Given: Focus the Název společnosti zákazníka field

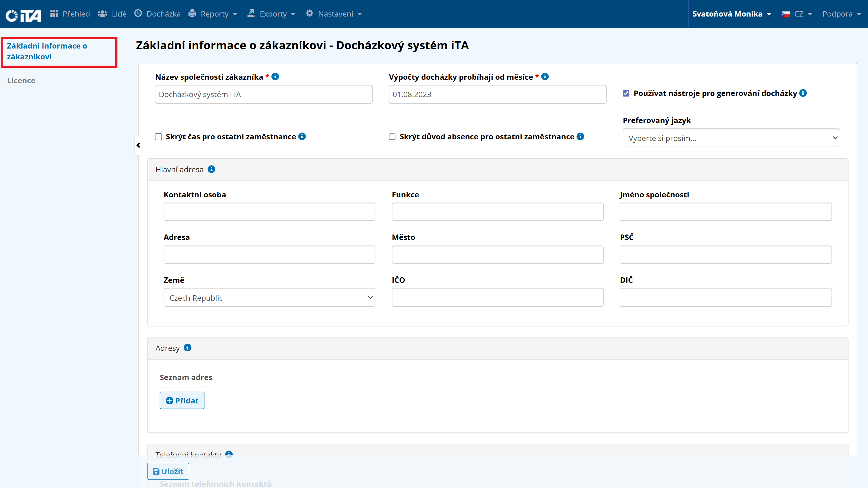Looking at the screenshot, I should pos(264,94).
